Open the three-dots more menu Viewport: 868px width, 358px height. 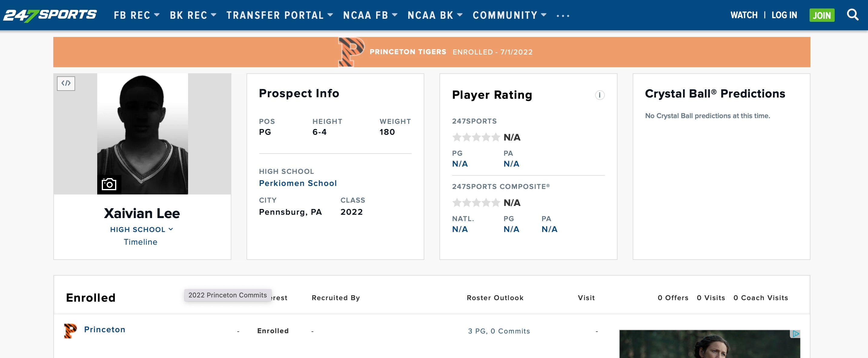(x=563, y=15)
